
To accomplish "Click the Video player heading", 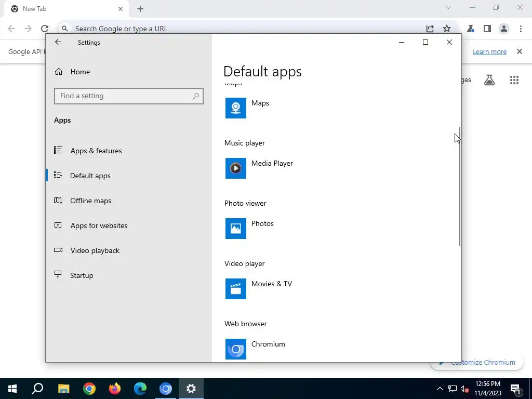I will [245, 263].
